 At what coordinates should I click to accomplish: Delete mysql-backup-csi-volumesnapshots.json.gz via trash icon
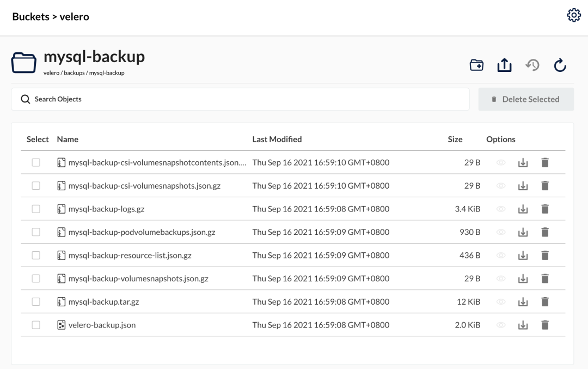point(545,186)
